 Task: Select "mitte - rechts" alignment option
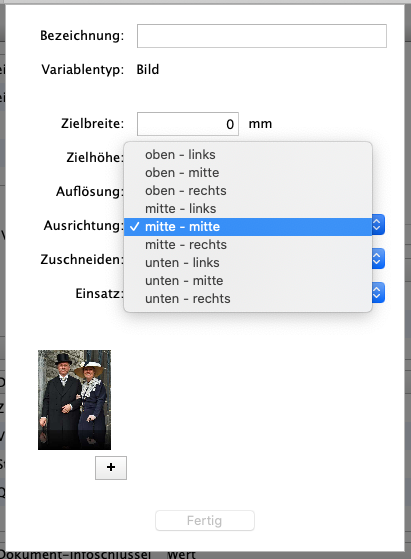248,245
